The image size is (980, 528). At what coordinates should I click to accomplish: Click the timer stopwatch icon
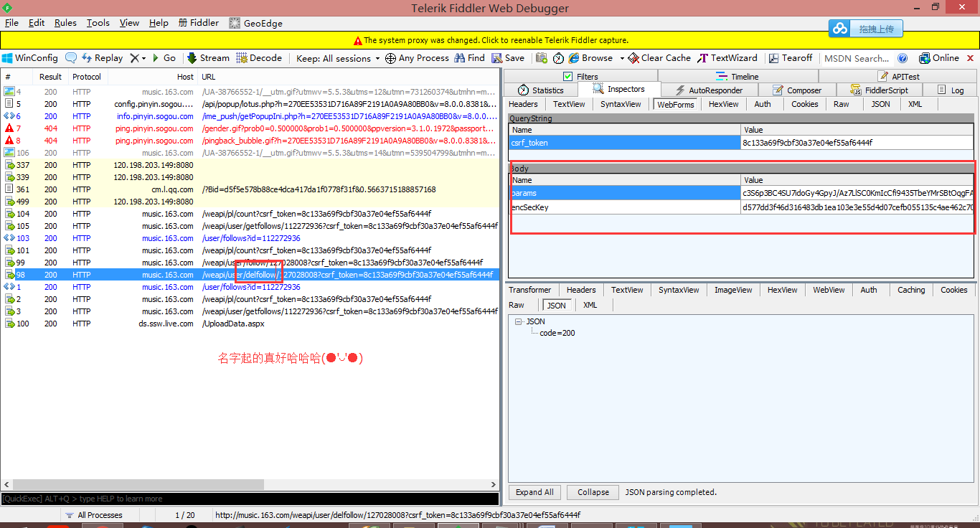pos(558,58)
